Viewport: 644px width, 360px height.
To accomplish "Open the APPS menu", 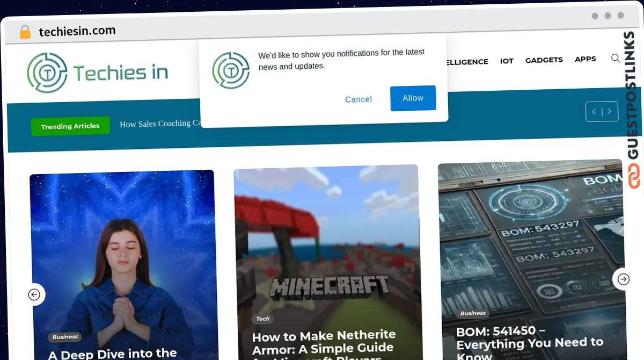I will point(585,59).
